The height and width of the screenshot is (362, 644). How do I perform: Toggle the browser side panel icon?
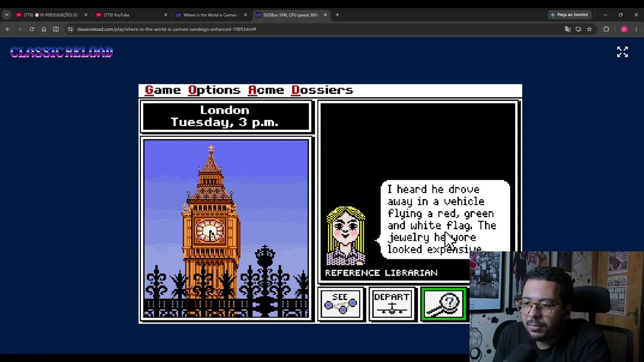pos(56,29)
